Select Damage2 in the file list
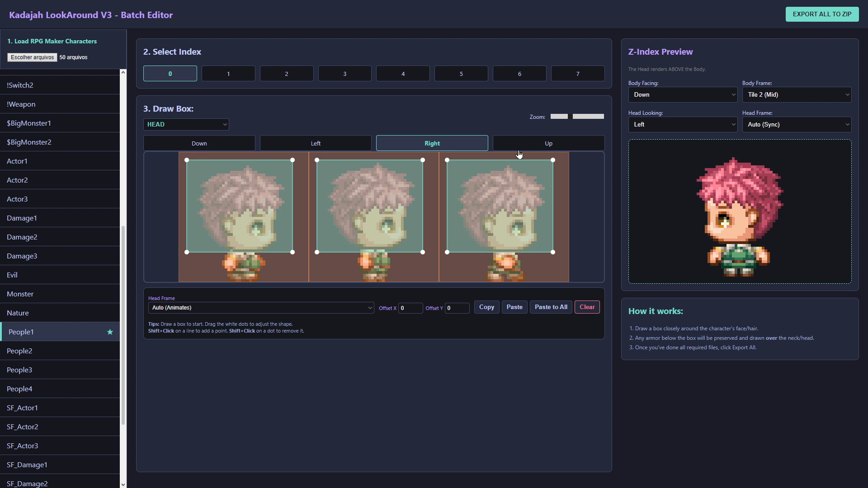The image size is (868, 488). [x=60, y=237]
